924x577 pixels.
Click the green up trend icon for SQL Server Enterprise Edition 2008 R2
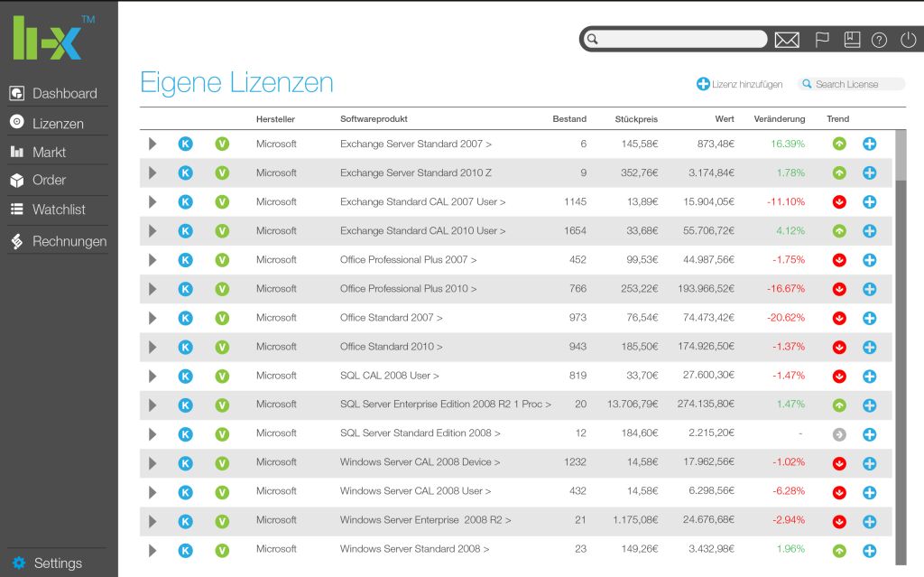[839, 405]
